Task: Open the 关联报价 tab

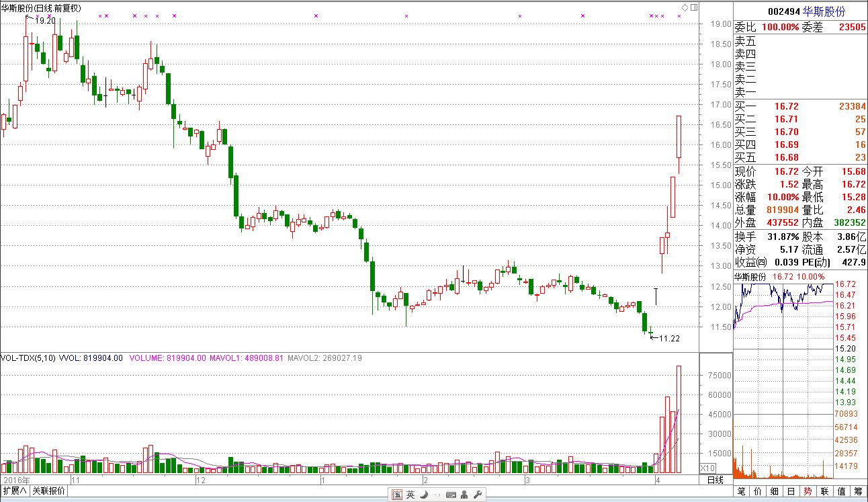Action: pyautogui.click(x=49, y=491)
